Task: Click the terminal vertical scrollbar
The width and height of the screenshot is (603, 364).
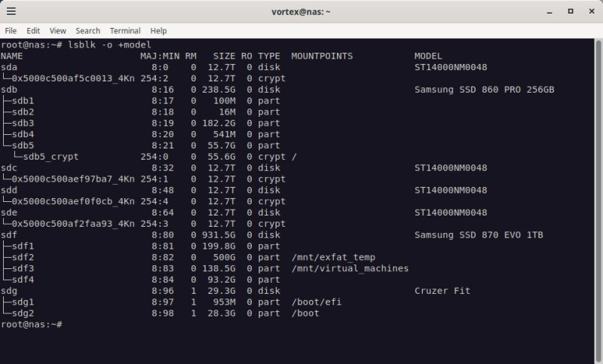Action: (598, 201)
